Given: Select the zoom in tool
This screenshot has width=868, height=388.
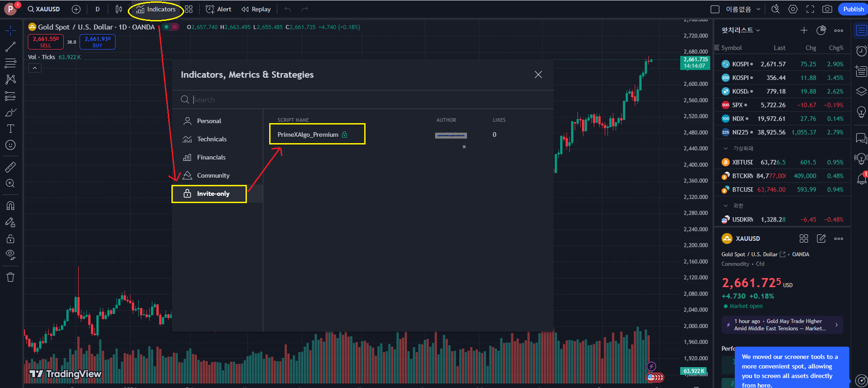Looking at the screenshot, I should pos(10,184).
